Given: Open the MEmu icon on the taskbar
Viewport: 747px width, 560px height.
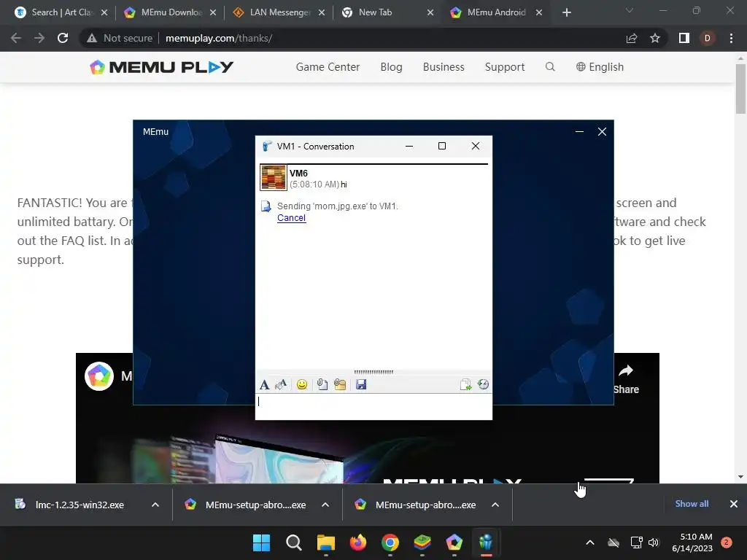Looking at the screenshot, I should 454,542.
